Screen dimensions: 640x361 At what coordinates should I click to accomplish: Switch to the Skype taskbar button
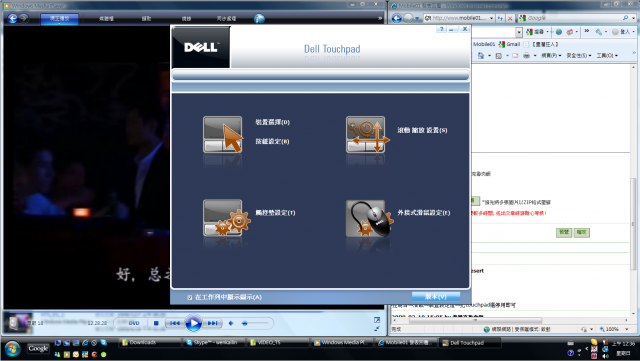[214, 343]
